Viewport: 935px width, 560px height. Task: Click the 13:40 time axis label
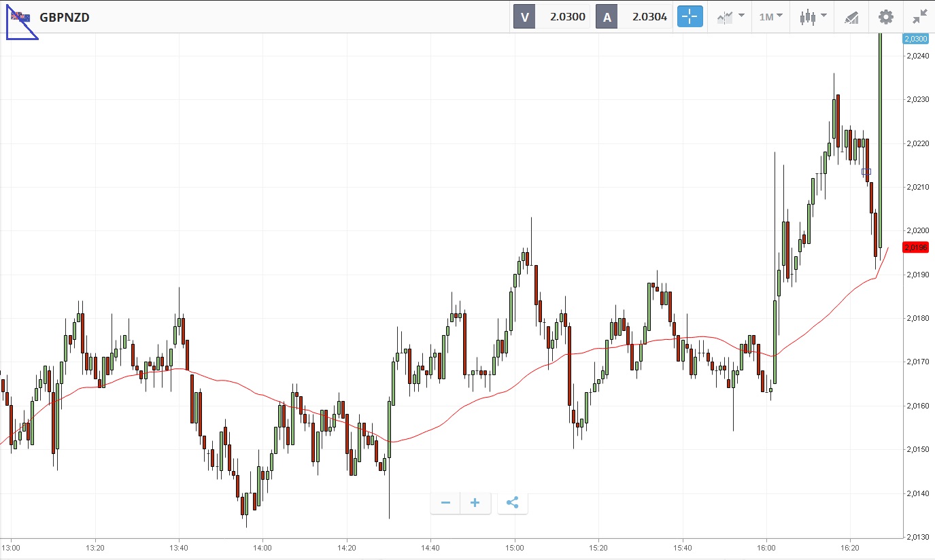179,547
